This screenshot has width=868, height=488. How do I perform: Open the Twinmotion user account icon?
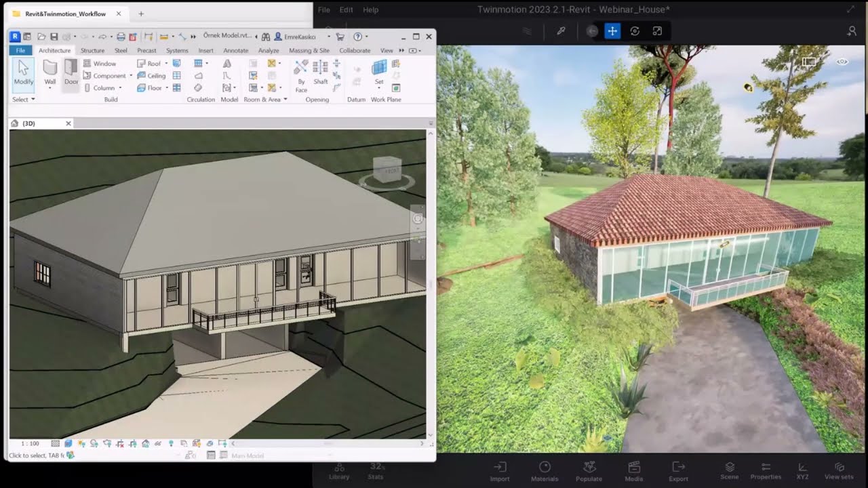click(852, 31)
